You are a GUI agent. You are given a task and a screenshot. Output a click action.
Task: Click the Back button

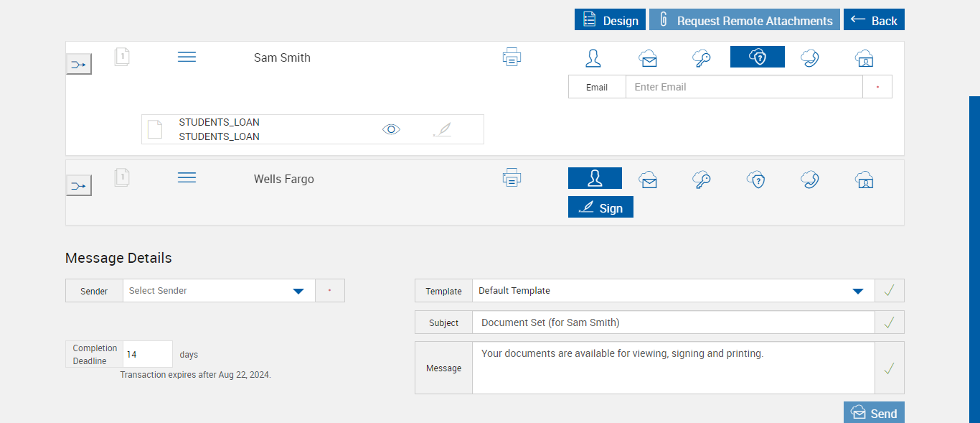[874, 20]
